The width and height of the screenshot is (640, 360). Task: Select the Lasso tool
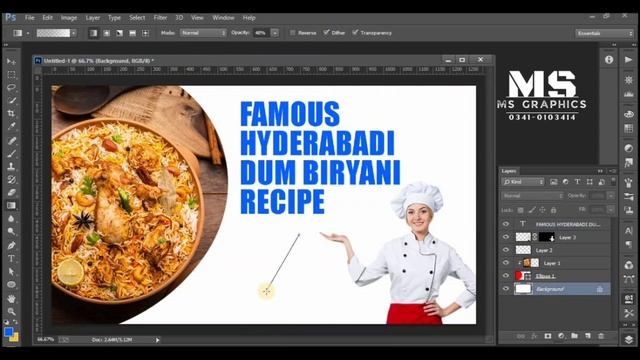coord(11,87)
